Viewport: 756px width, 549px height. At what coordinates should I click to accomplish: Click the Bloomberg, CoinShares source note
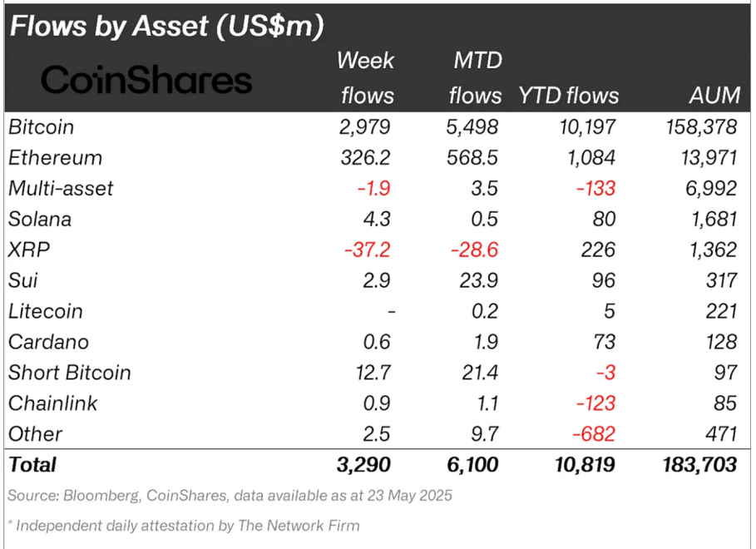(230, 496)
